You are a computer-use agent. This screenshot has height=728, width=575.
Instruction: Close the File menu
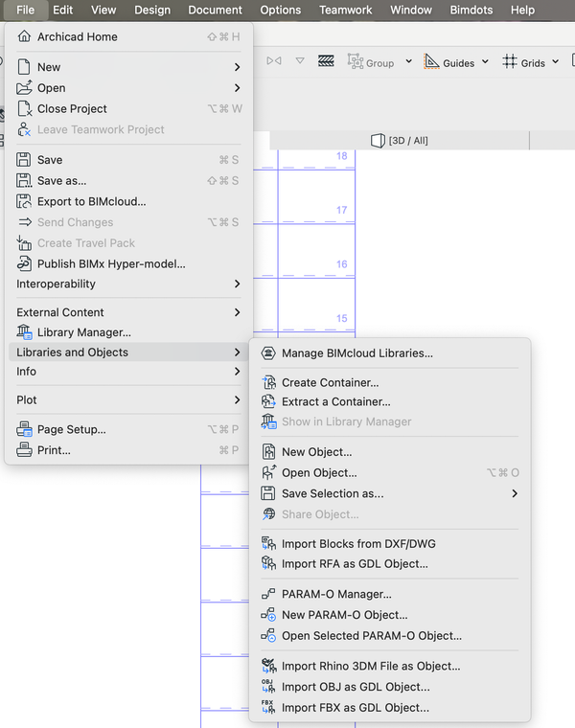click(x=25, y=10)
